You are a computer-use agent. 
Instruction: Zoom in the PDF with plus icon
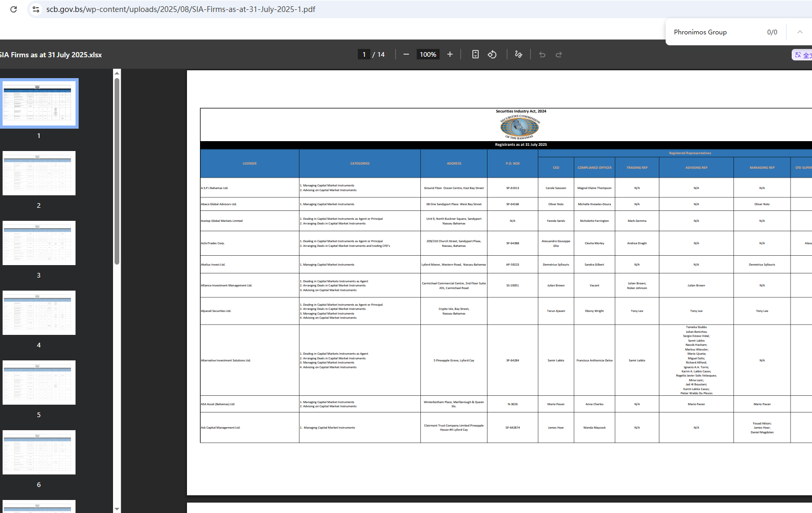pos(450,54)
